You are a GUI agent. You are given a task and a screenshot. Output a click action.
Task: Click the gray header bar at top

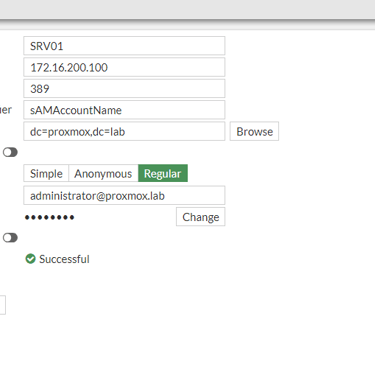[187, 9]
